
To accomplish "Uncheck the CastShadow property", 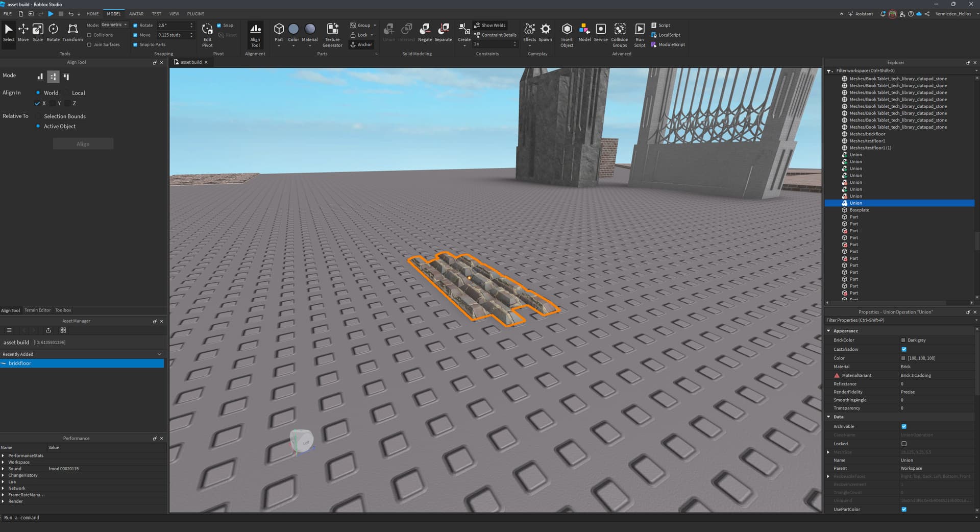I will 903,349.
